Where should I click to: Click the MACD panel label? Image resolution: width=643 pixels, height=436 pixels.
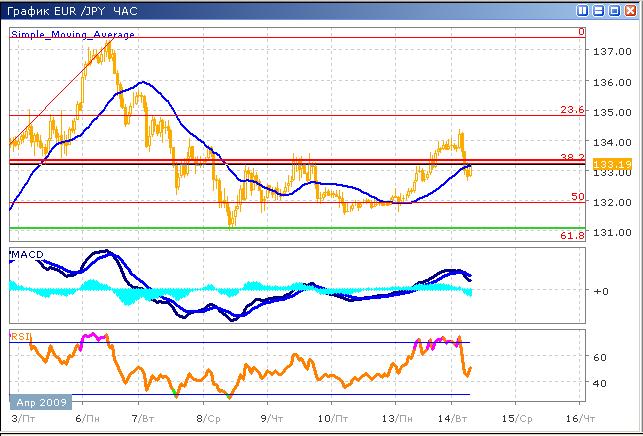coord(27,257)
